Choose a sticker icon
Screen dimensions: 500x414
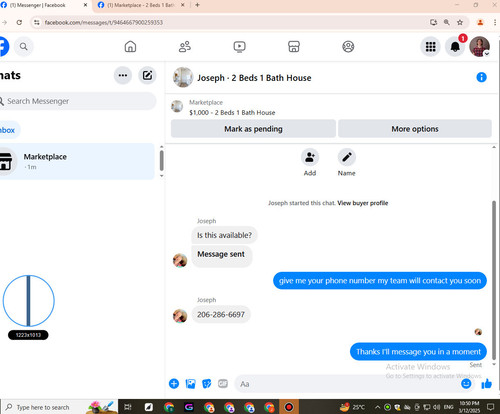pos(207,384)
